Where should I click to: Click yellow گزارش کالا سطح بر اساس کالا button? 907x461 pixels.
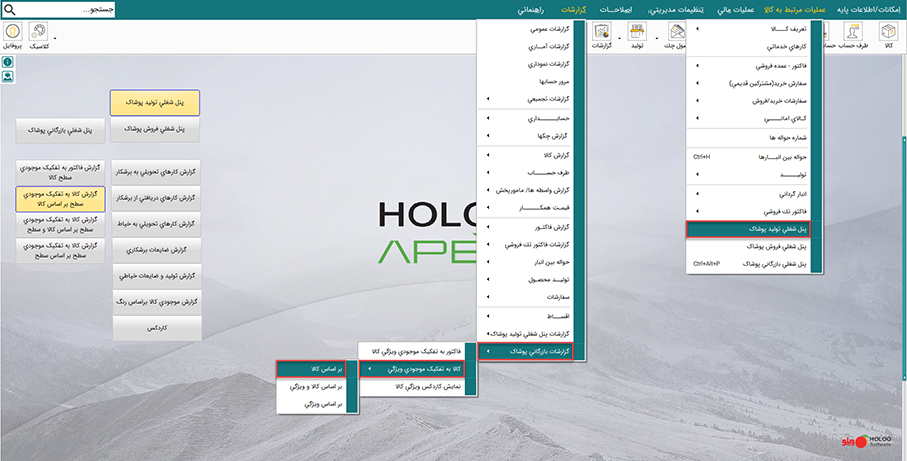click(60, 199)
